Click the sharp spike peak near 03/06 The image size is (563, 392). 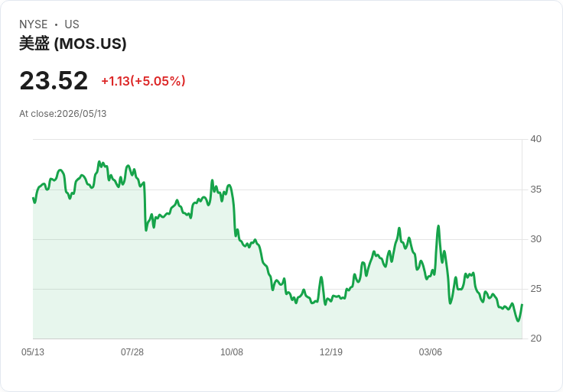click(438, 226)
